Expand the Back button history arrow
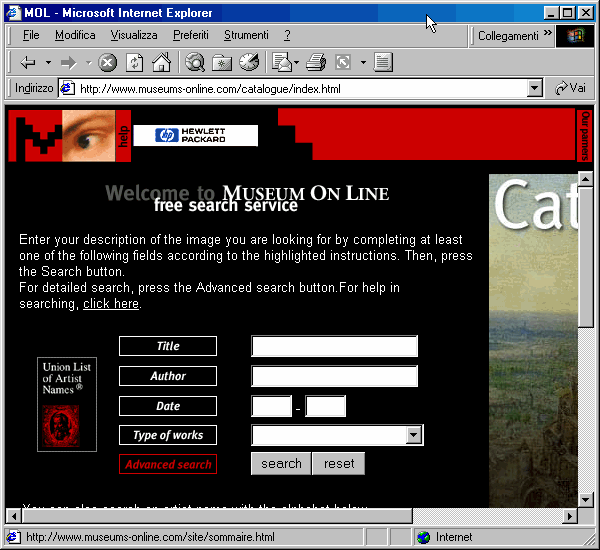600x550 pixels. 48,63
